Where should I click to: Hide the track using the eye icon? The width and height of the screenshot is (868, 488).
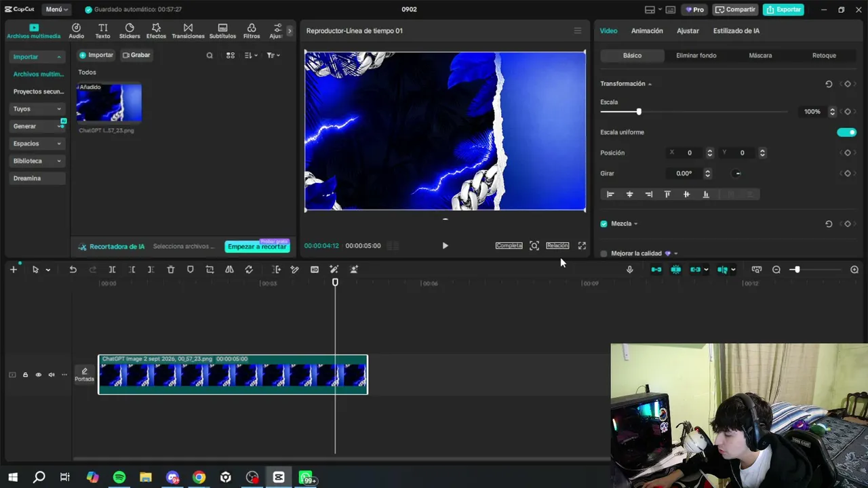pos(38,375)
